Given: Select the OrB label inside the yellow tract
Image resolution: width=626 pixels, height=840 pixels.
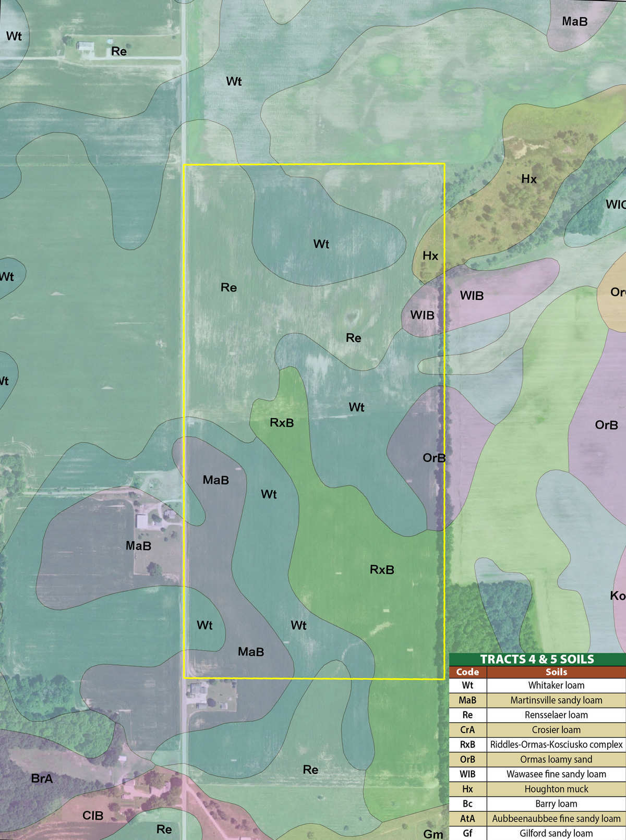Looking at the screenshot, I should click(434, 458).
